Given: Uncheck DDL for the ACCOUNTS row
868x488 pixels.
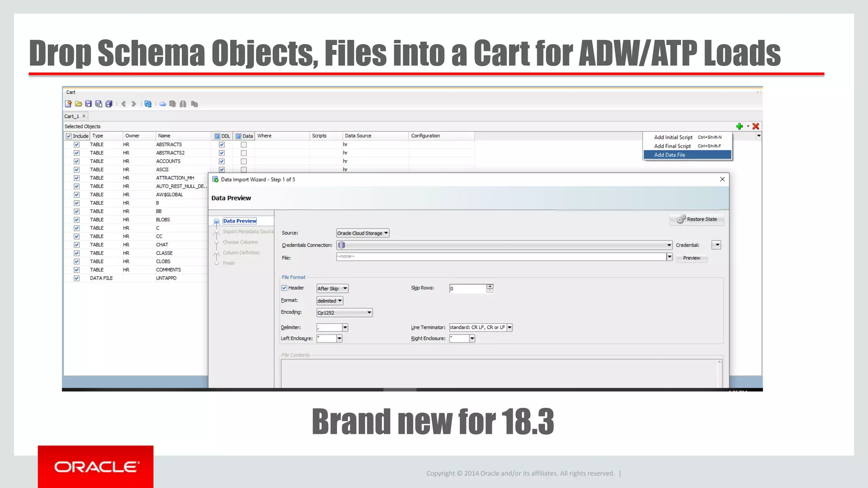Looking at the screenshot, I should point(222,161).
